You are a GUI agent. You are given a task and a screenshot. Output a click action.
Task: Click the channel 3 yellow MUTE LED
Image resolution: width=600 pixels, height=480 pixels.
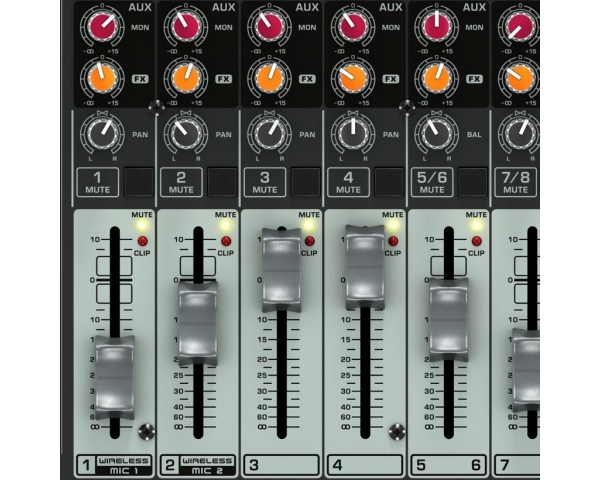tap(309, 225)
